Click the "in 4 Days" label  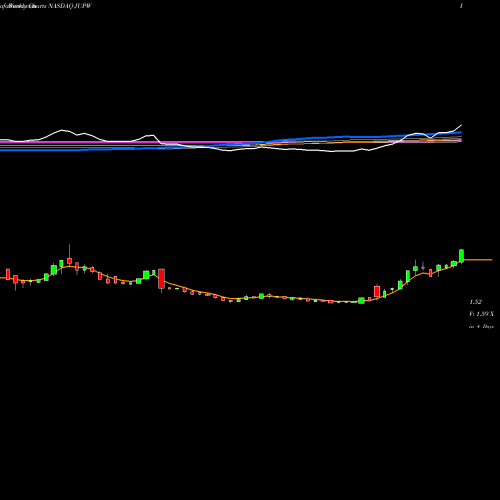481,327
